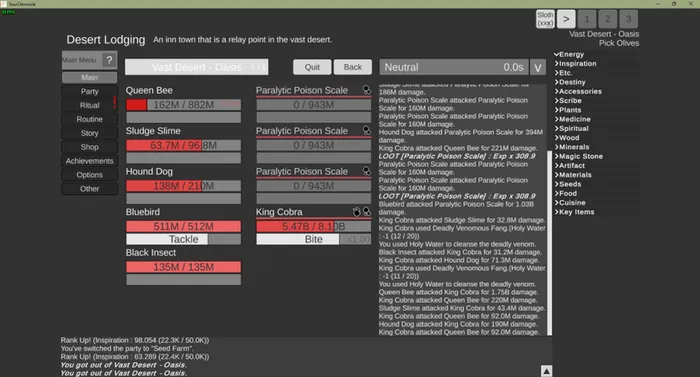Click the Quit button
This screenshot has width=700, height=377.
pos(312,67)
